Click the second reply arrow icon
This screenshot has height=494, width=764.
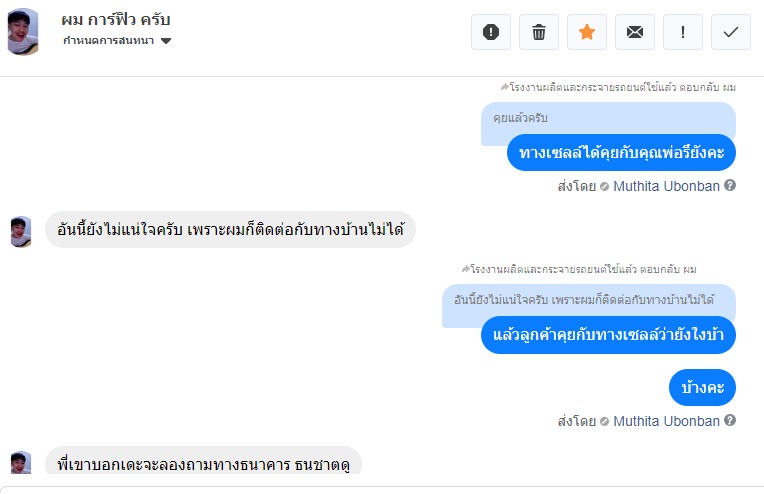467,269
